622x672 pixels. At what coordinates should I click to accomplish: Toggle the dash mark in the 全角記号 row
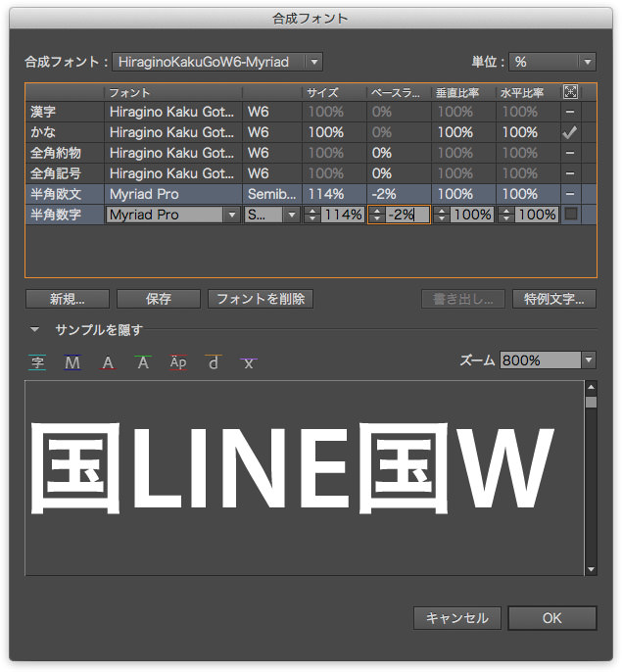[570, 173]
